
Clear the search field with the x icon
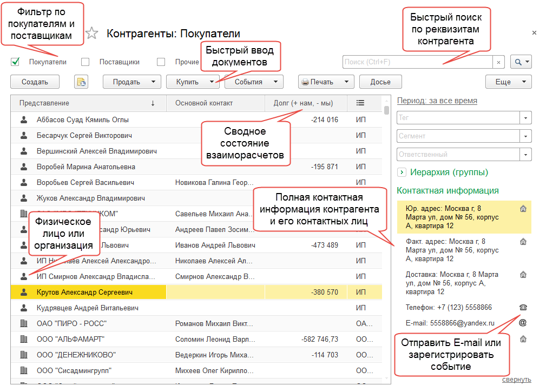[499, 62]
